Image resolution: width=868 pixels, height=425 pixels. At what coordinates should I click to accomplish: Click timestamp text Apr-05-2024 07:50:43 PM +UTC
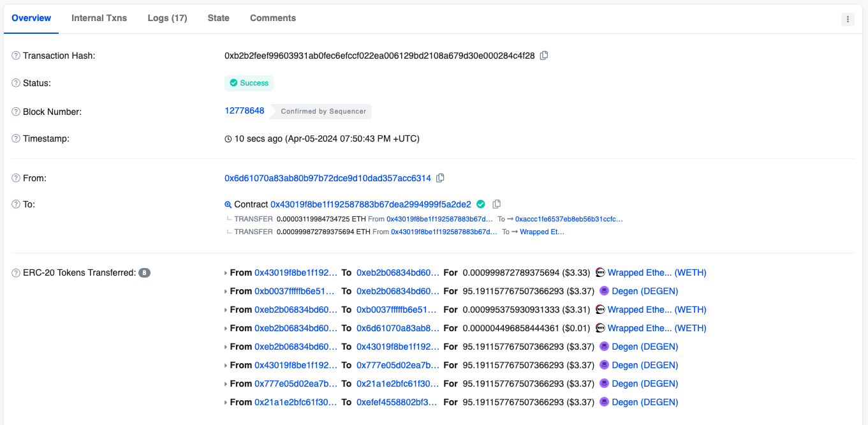(352, 138)
